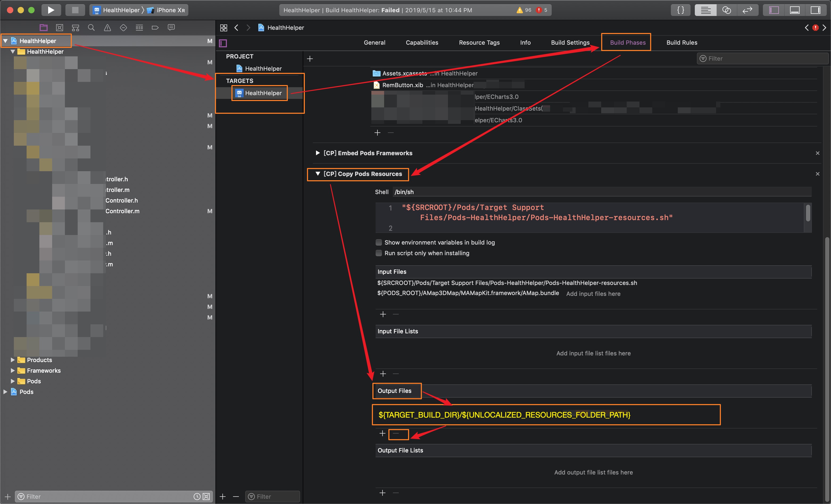
Task: Toggle the navigator panel visibility
Action: coord(774,10)
